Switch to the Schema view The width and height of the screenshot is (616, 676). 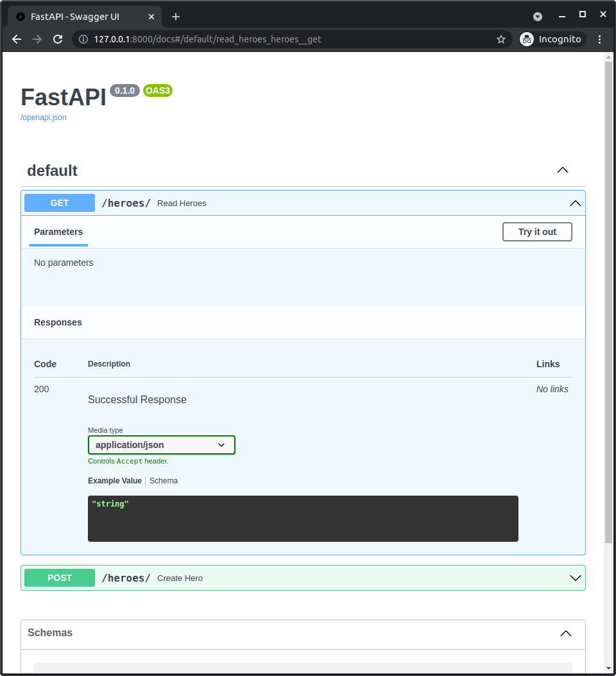(164, 480)
